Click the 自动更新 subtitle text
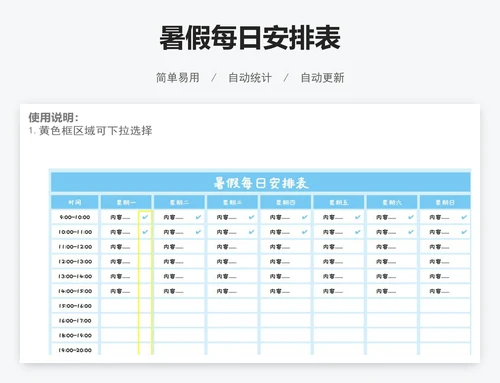500x383 pixels. pyautogui.click(x=322, y=78)
